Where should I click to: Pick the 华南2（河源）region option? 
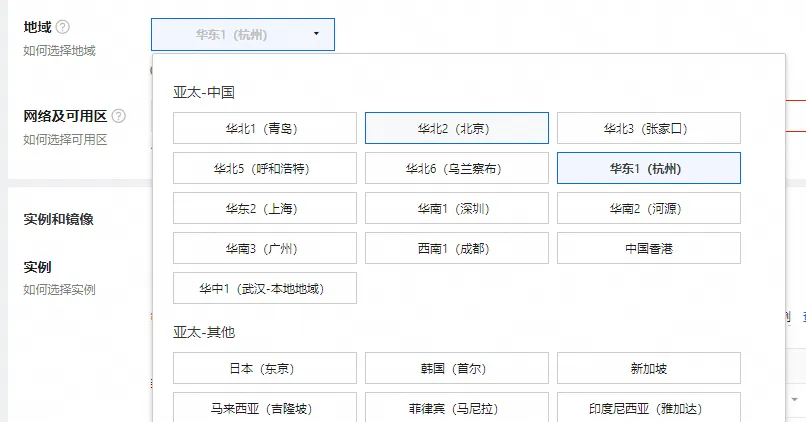click(648, 208)
